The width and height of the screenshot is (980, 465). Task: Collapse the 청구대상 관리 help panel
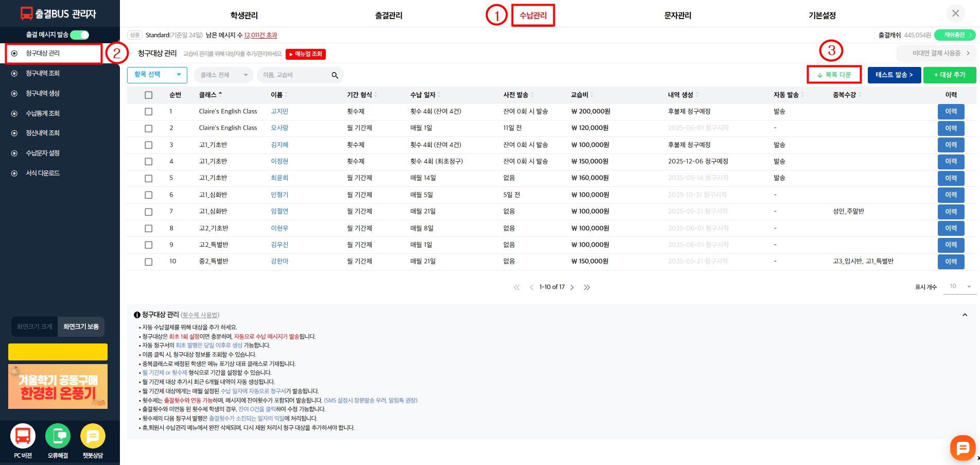[x=965, y=315]
